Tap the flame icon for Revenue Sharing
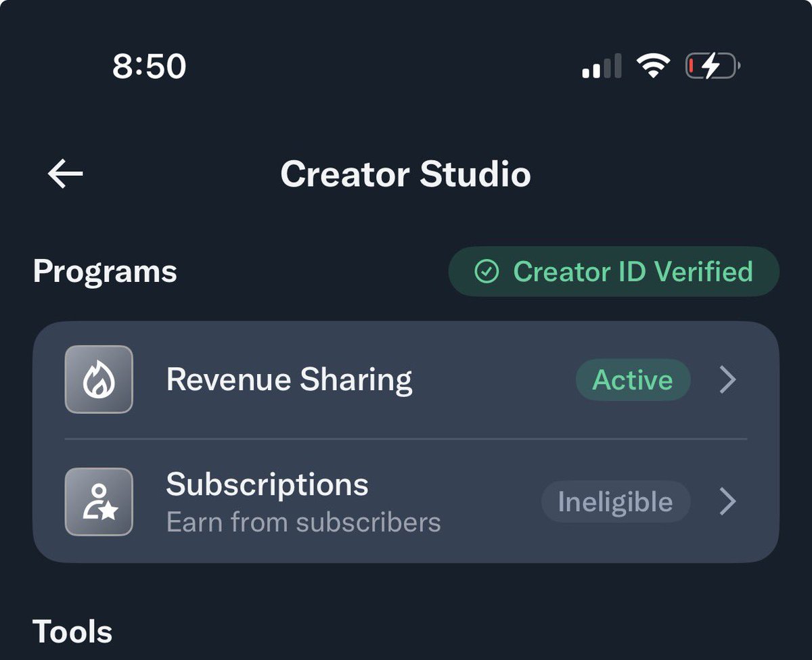Viewport: 812px width, 660px height. click(98, 379)
